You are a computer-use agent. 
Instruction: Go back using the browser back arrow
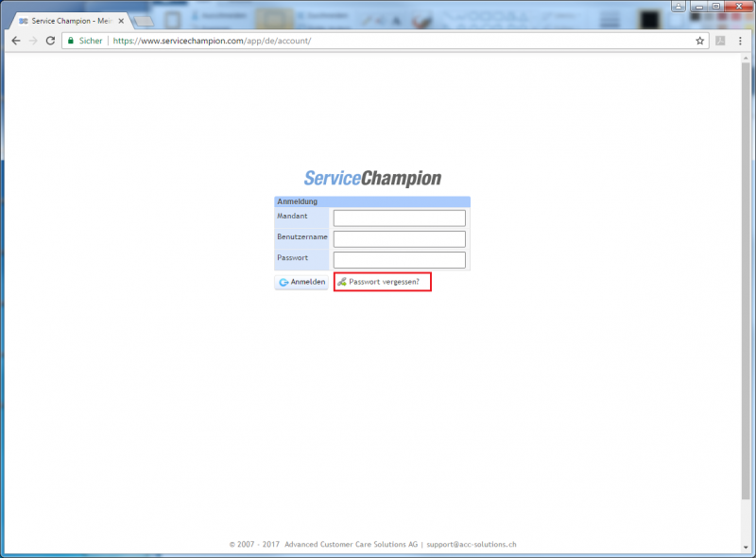pyautogui.click(x=16, y=41)
